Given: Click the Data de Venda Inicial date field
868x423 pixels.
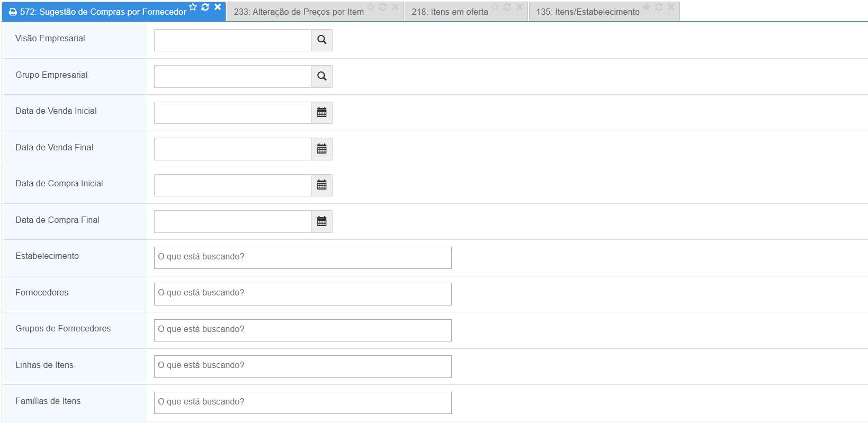Looking at the screenshot, I should 232,113.
